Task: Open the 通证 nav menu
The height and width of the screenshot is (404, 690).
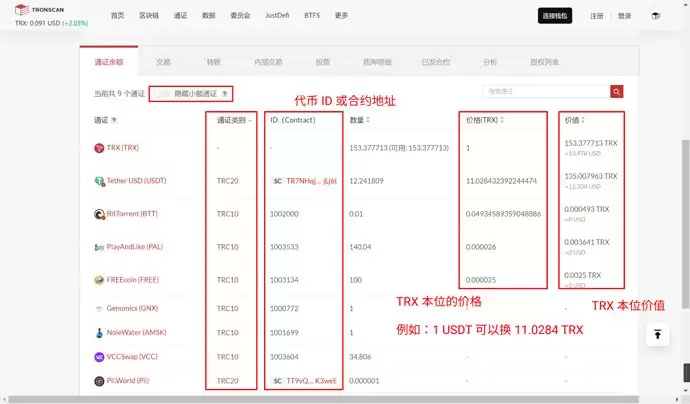Action: (x=180, y=15)
